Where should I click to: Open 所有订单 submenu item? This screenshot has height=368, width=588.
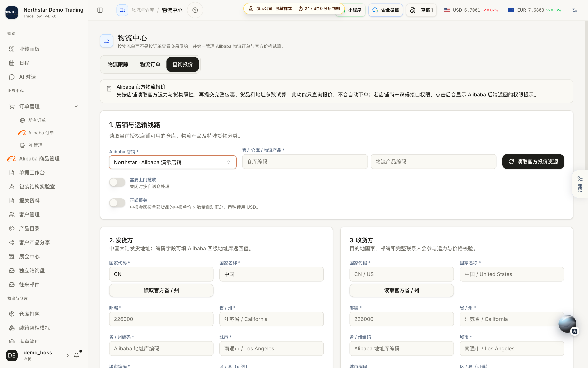pyautogui.click(x=37, y=120)
